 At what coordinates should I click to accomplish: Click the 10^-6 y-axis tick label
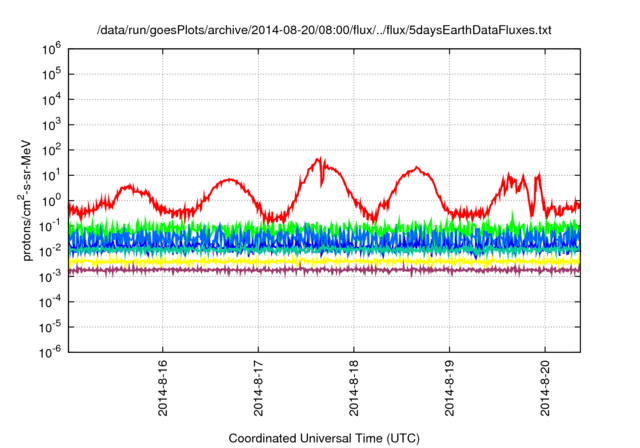tap(50, 352)
